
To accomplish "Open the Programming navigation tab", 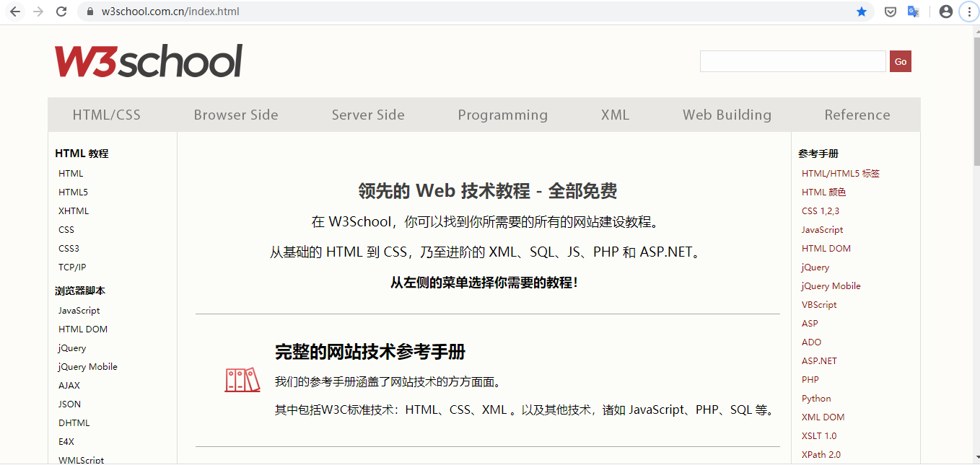I will coord(503,115).
